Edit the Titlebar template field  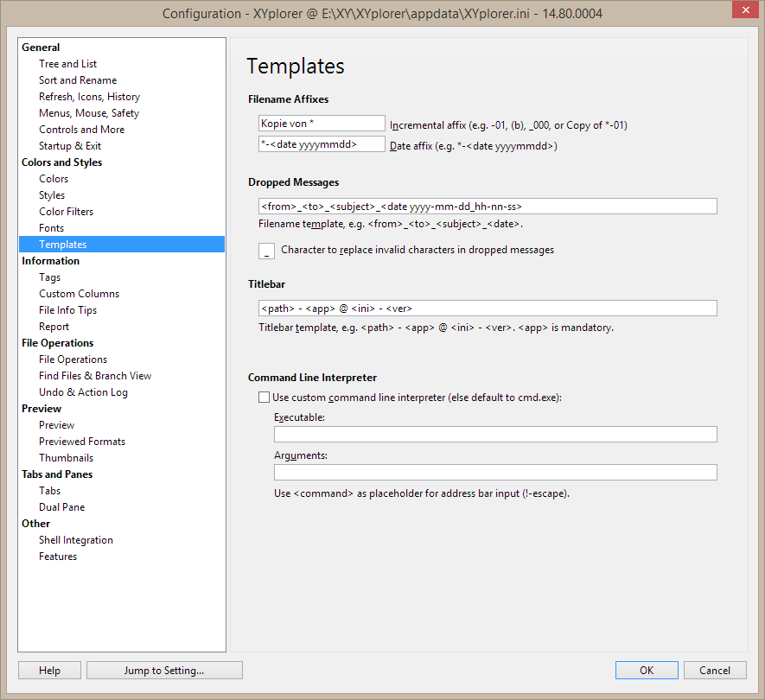[487, 309]
